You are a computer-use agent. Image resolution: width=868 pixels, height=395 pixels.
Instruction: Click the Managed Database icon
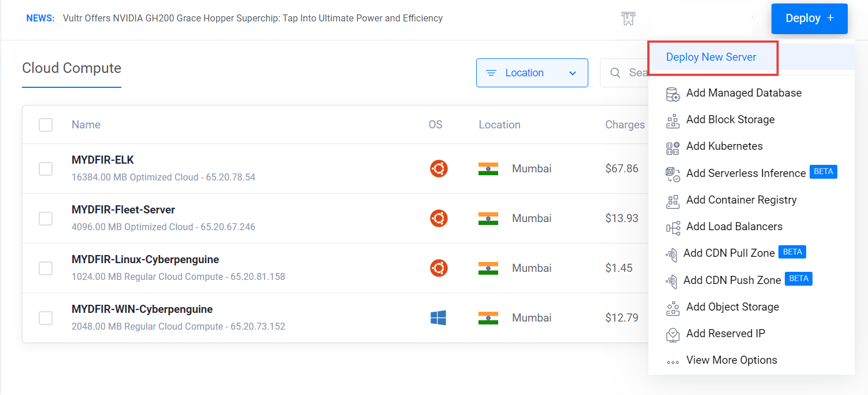coord(673,94)
